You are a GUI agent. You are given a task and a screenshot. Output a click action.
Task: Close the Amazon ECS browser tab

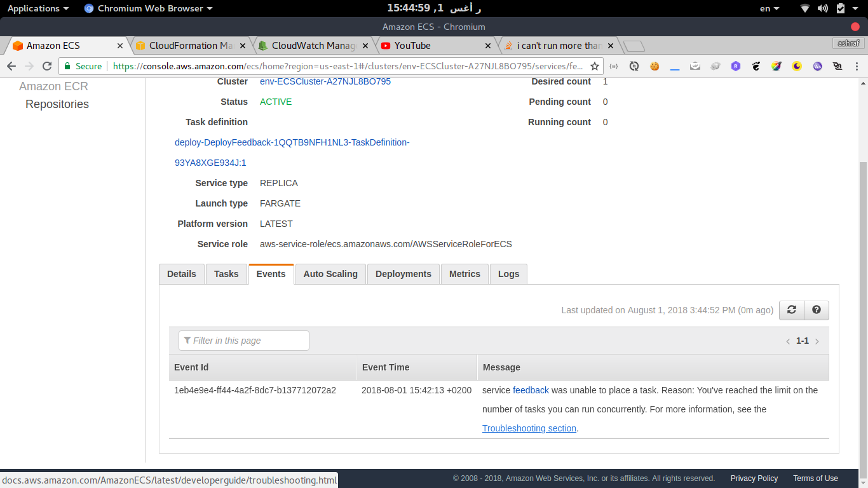pyautogui.click(x=120, y=46)
